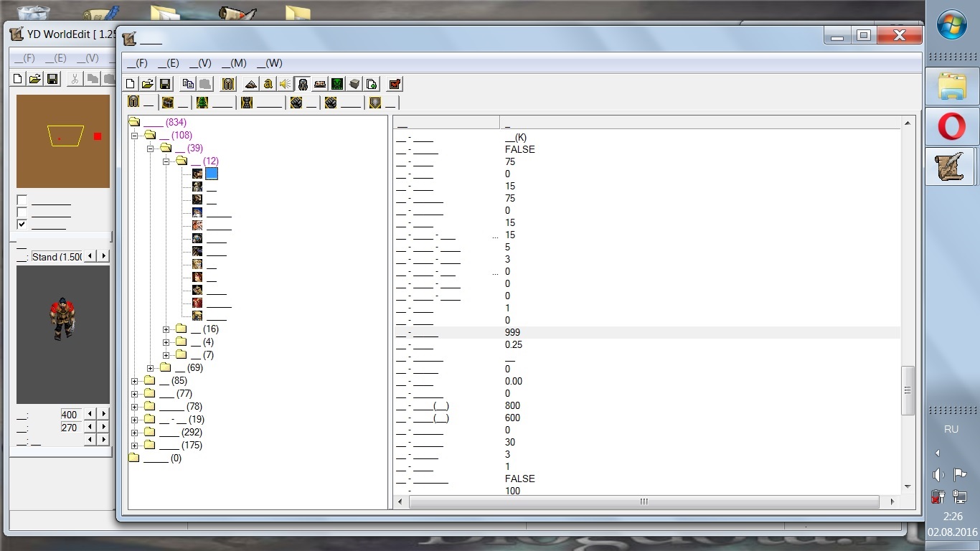Click the pressed Object Editor helmet icon in toolbar
The image size is (980, 551).
coord(303,84)
